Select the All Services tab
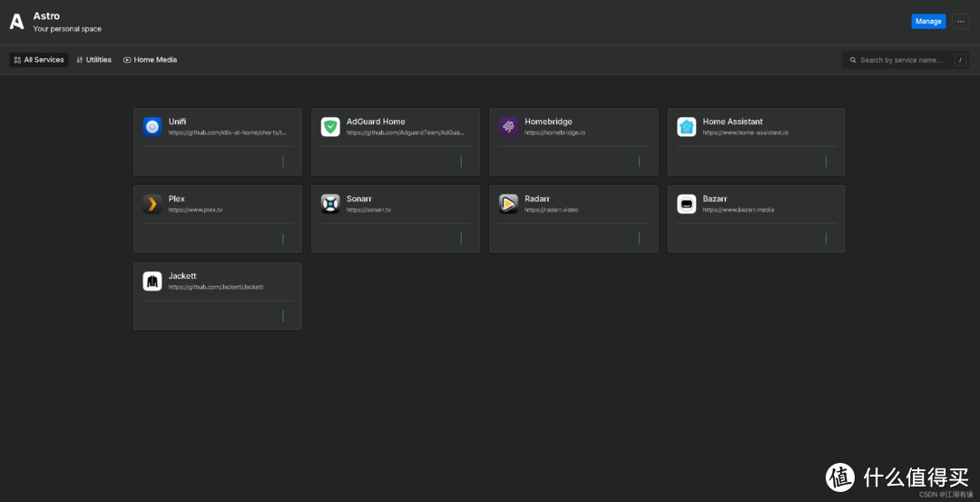 tap(39, 60)
